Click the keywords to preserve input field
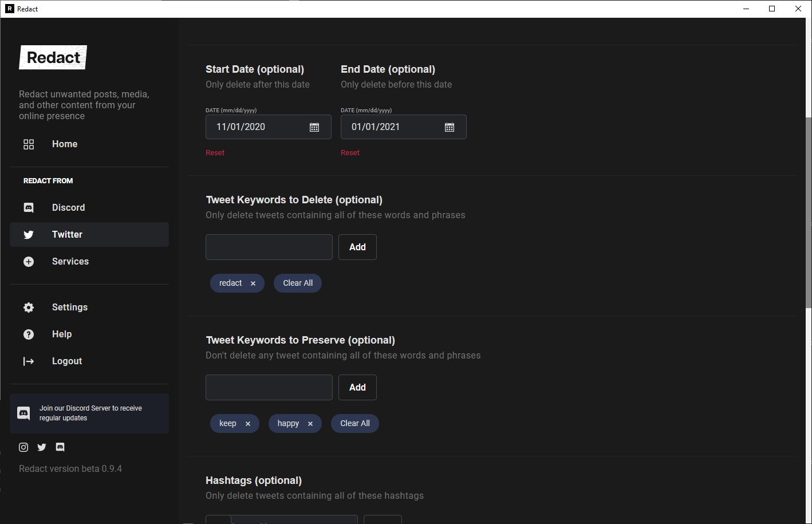Image resolution: width=812 pixels, height=524 pixels. pyautogui.click(x=269, y=387)
